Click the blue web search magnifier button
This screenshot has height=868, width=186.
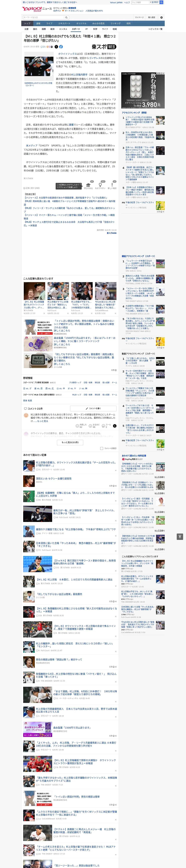click(161, 2)
